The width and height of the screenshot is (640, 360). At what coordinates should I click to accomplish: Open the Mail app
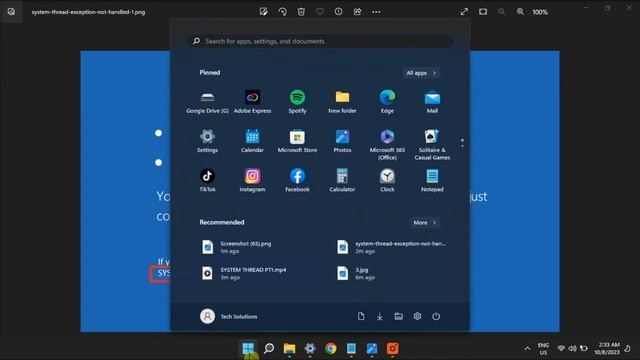432,102
